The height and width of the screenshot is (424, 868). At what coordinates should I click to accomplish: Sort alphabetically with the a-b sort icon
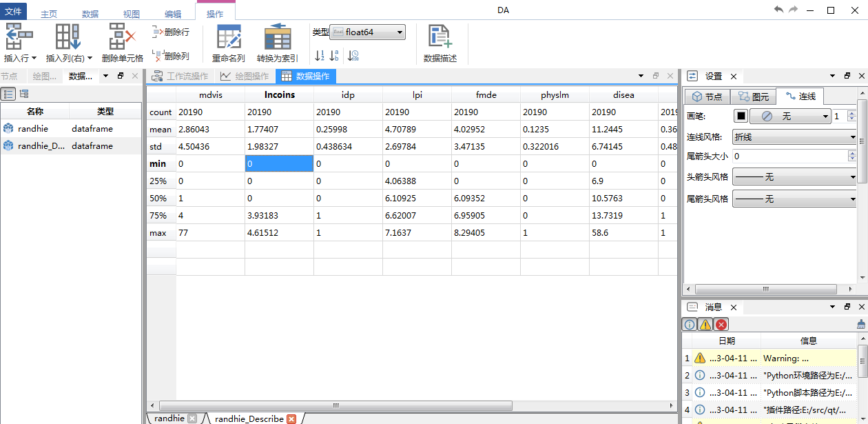334,56
